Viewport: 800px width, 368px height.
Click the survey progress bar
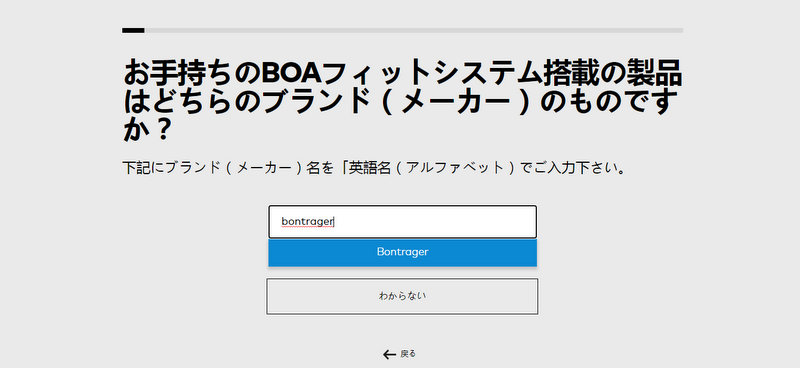click(403, 31)
